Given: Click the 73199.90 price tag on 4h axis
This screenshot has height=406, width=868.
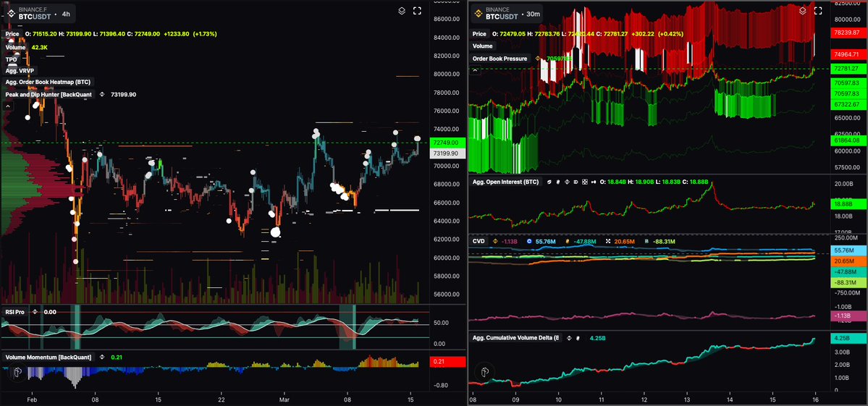Looking at the screenshot, I should click(x=447, y=153).
